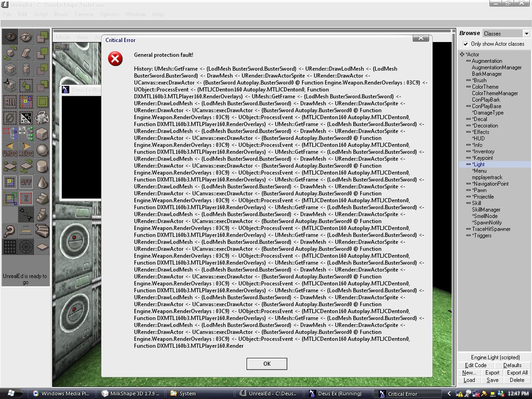
Task: Select the AugmentationManager class
Action: pos(497,67)
